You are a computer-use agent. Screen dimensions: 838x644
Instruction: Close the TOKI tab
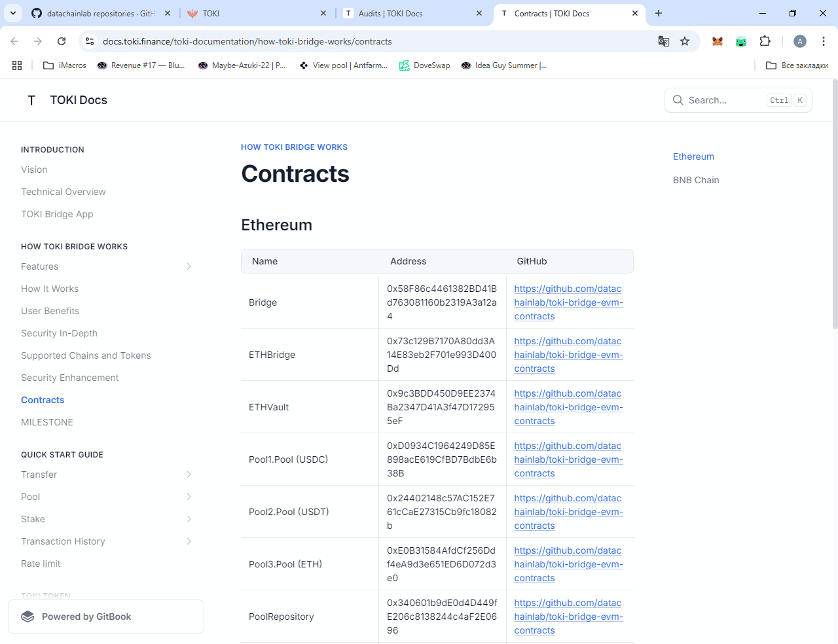323,13
